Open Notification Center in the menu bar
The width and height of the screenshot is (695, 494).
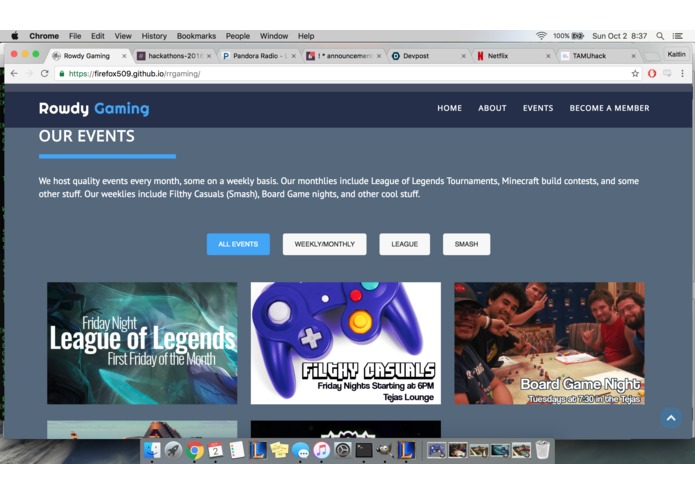(x=678, y=36)
